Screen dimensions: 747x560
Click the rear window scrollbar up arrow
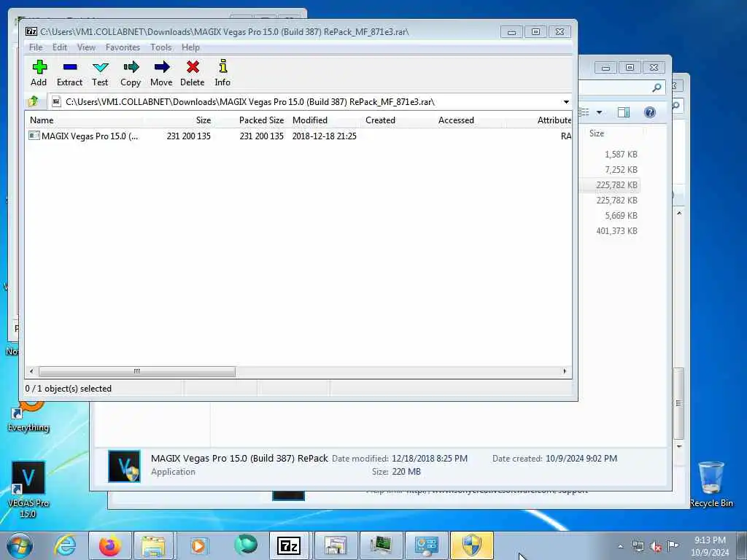click(x=679, y=213)
